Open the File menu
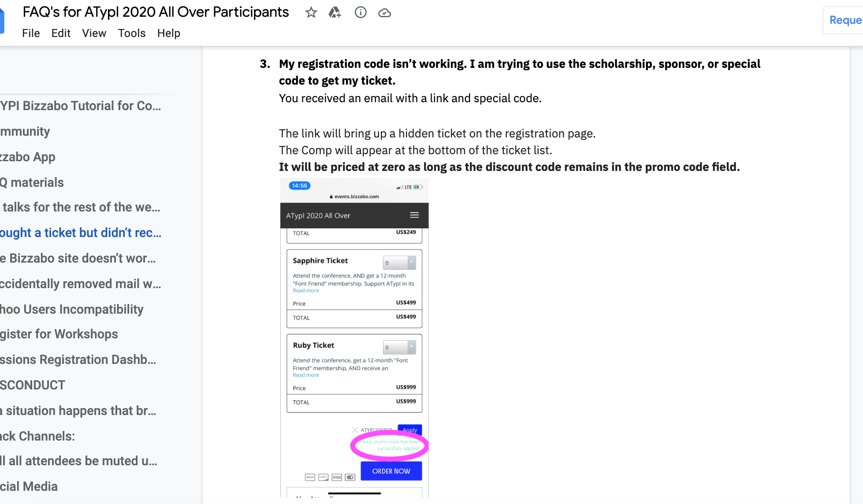This screenshot has width=863, height=504. [31, 33]
